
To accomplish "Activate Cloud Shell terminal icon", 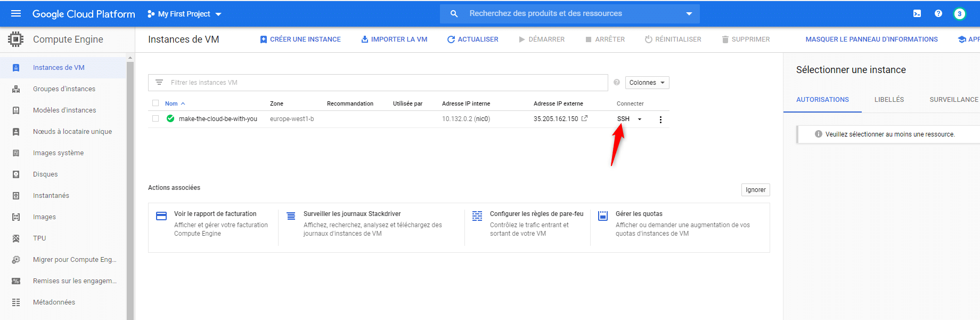I will point(917,14).
